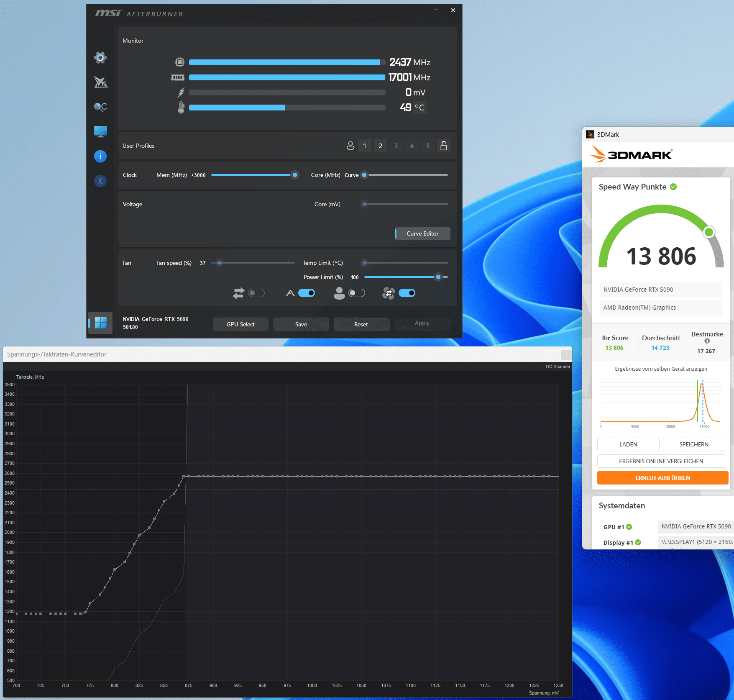Open the Curve Editor button
The height and width of the screenshot is (700, 734).
coord(422,233)
